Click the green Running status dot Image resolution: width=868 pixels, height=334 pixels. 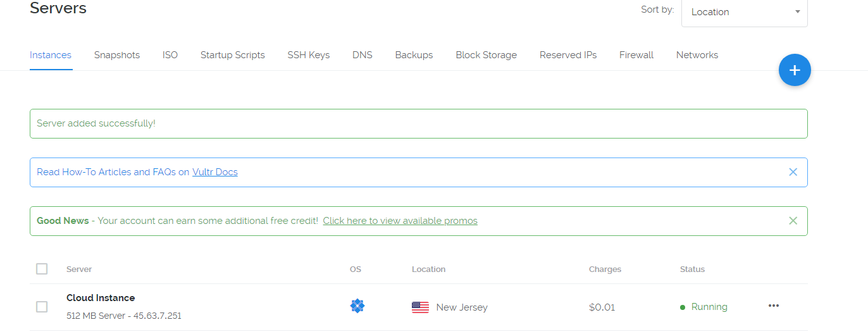point(683,307)
